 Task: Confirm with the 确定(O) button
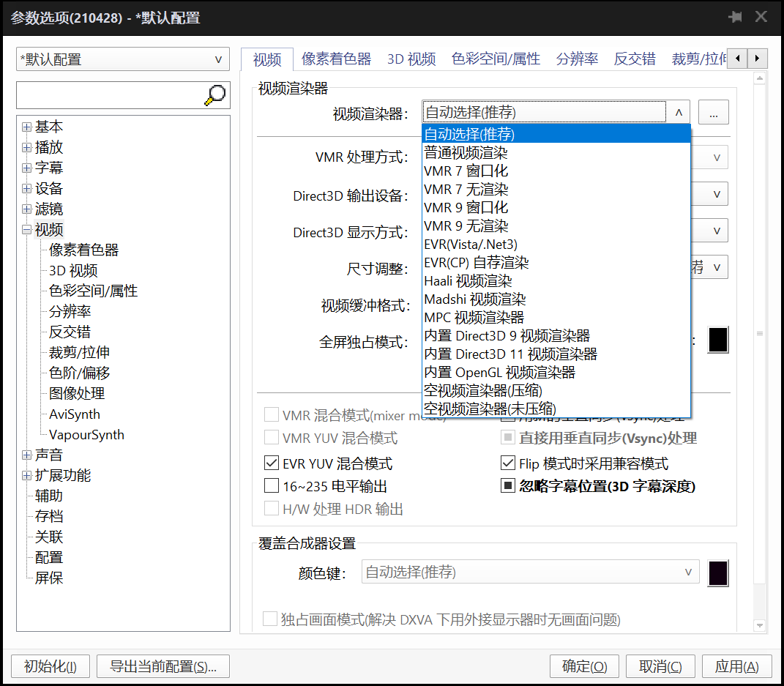pos(584,666)
